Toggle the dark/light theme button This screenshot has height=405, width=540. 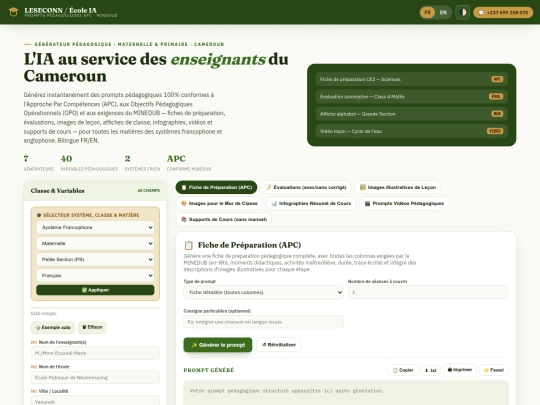coord(463,12)
